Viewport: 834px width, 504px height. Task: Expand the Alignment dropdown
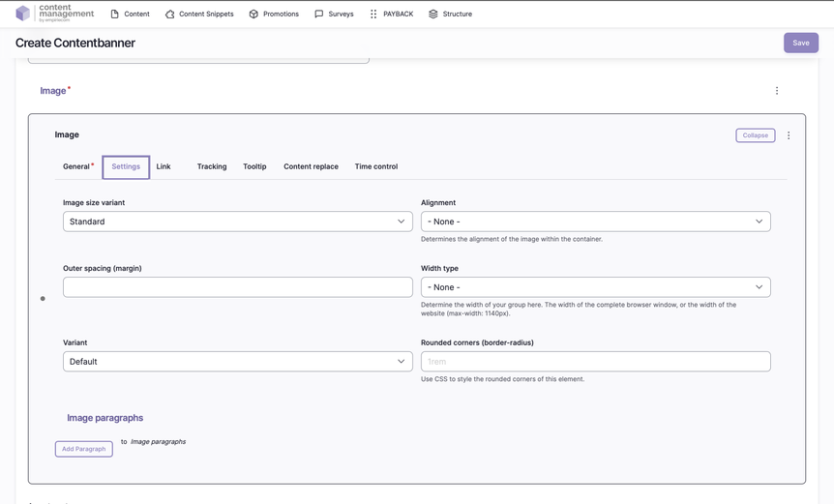click(x=595, y=222)
